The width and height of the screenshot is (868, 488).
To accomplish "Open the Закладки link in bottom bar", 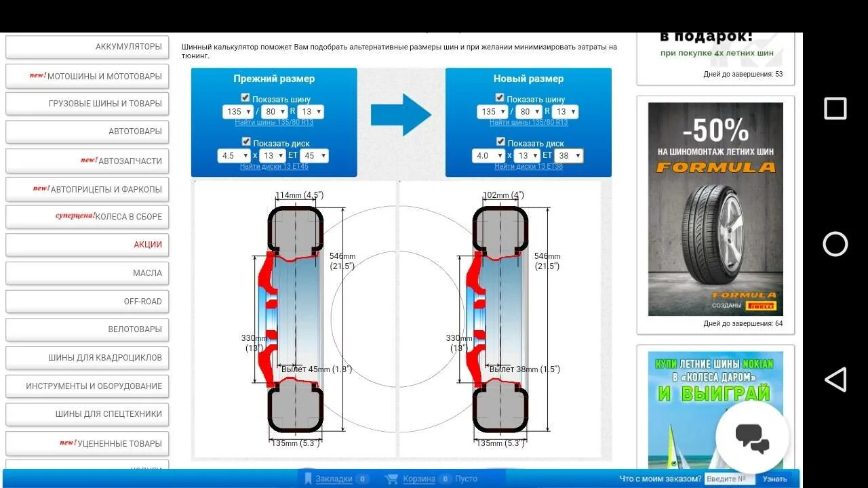I will pyautogui.click(x=334, y=479).
